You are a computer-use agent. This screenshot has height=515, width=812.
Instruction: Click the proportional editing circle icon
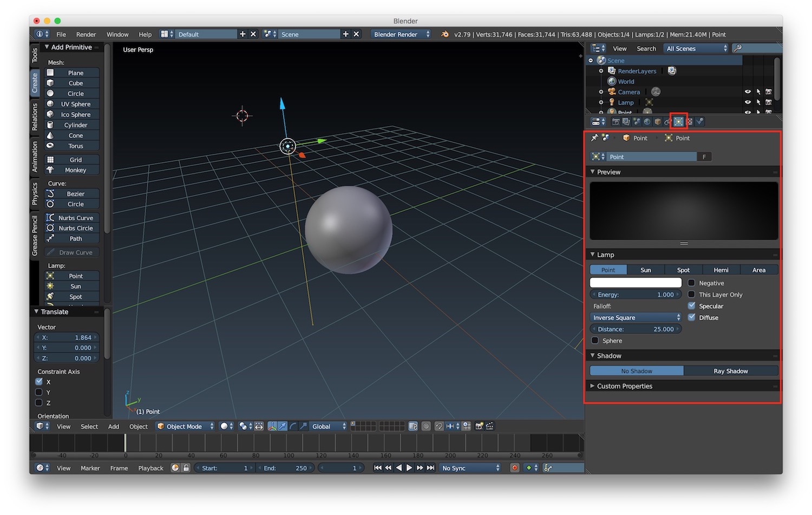pyautogui.click(x=425, y=426)
